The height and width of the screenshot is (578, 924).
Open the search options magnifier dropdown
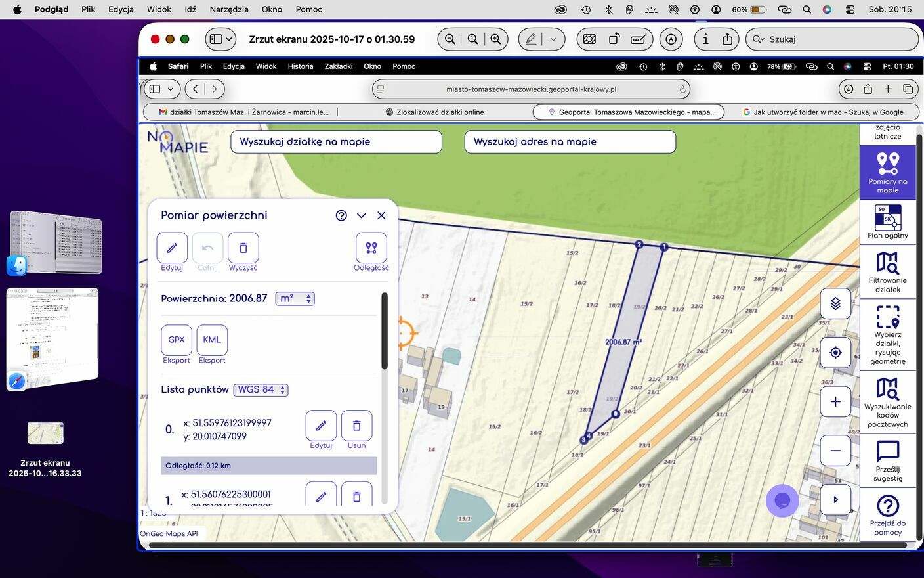(759, 39)
